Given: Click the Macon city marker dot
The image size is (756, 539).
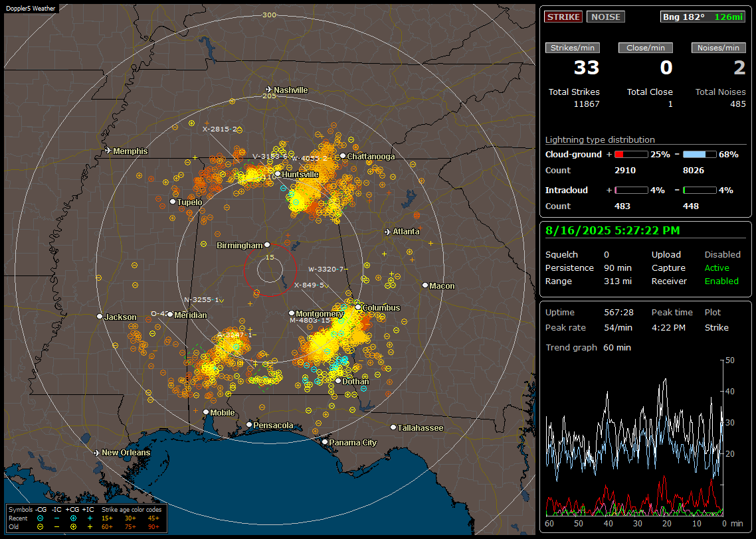Looking at the screenshot, I should (x=425, y=285).
